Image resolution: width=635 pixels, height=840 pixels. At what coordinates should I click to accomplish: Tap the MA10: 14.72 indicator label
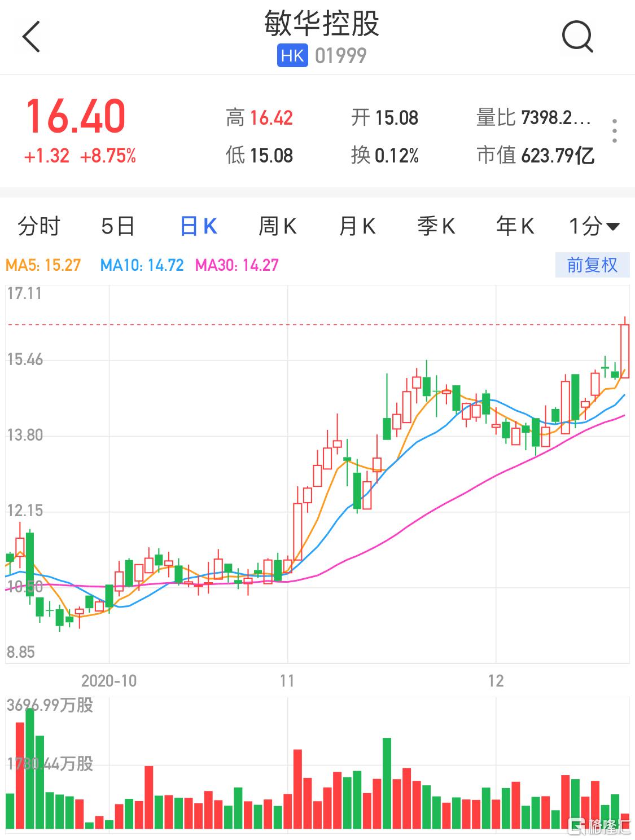(x=142, y=265)
